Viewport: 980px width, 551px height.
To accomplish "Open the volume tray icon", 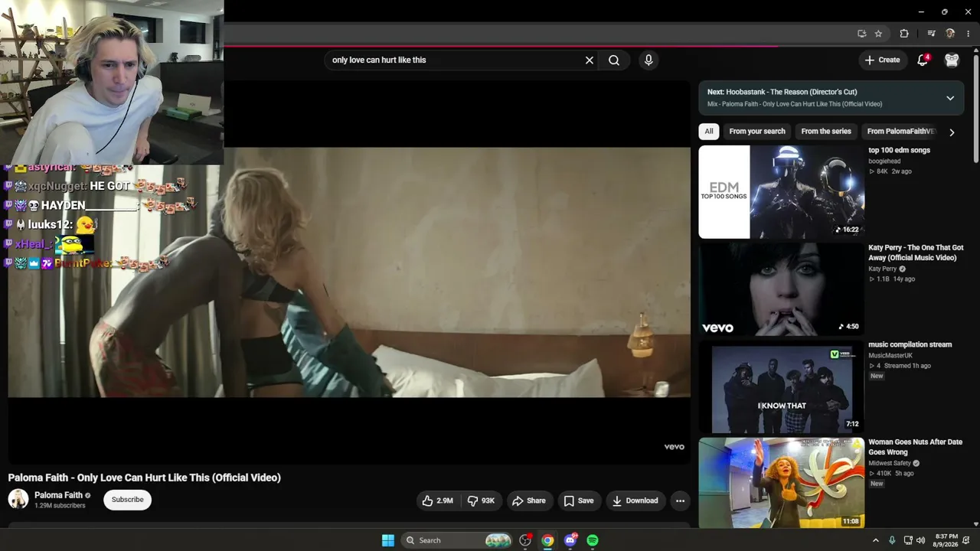I will coord(920,540).
